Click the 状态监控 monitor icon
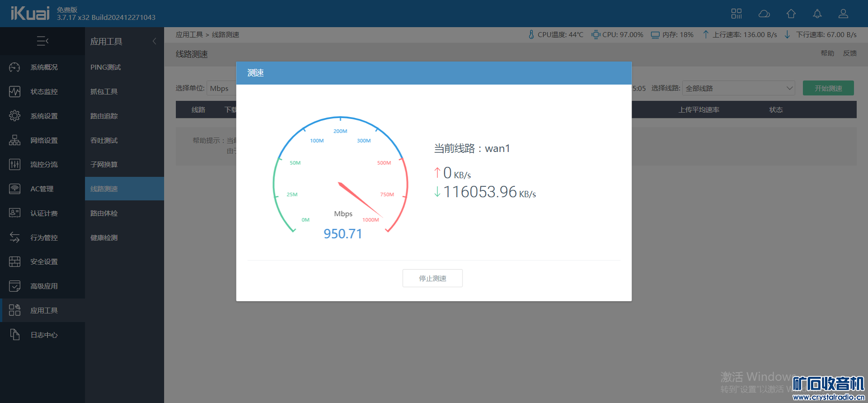This screenshot has height=403, width=868. [14, 92]
